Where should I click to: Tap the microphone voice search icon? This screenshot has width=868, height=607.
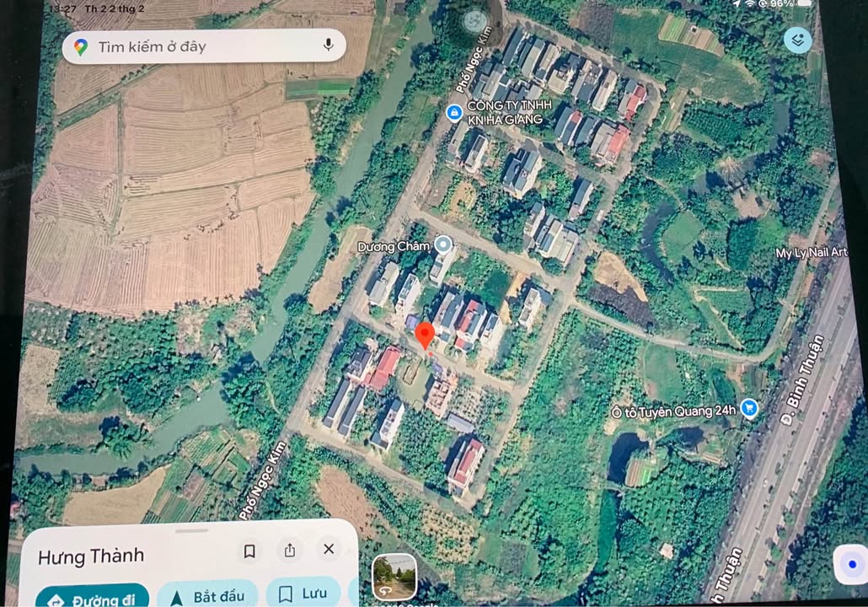[328, 46]
